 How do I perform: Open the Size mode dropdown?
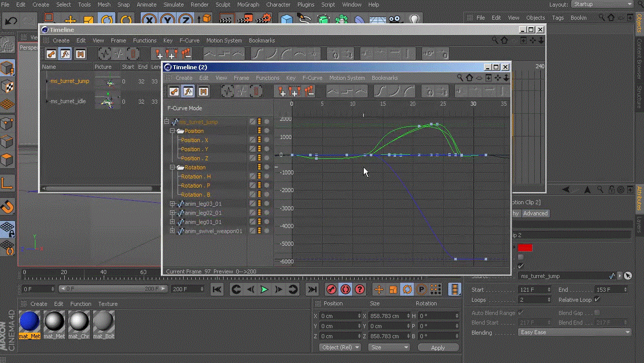tap(389, 347)
